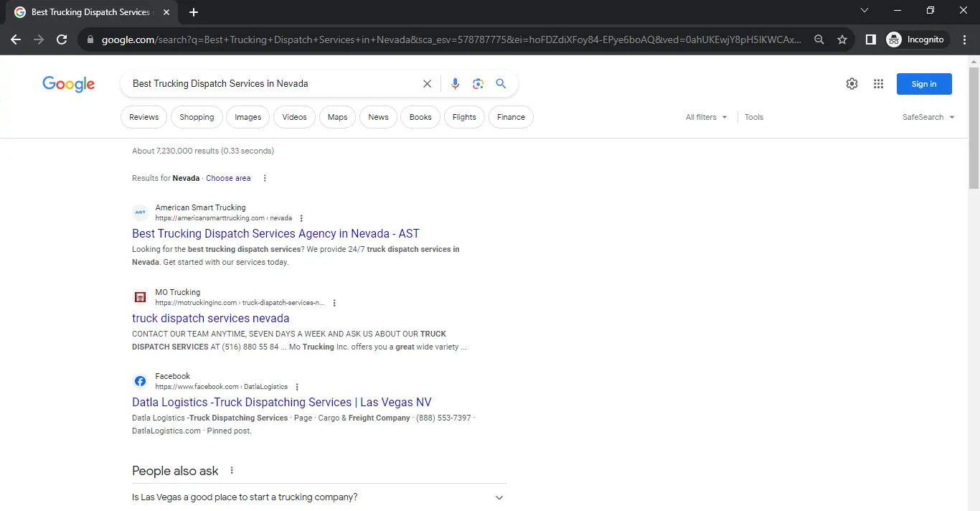The image size is (980, 511).
Task: Reload the page in browser toolbar
Action: [x=62, y=39]
